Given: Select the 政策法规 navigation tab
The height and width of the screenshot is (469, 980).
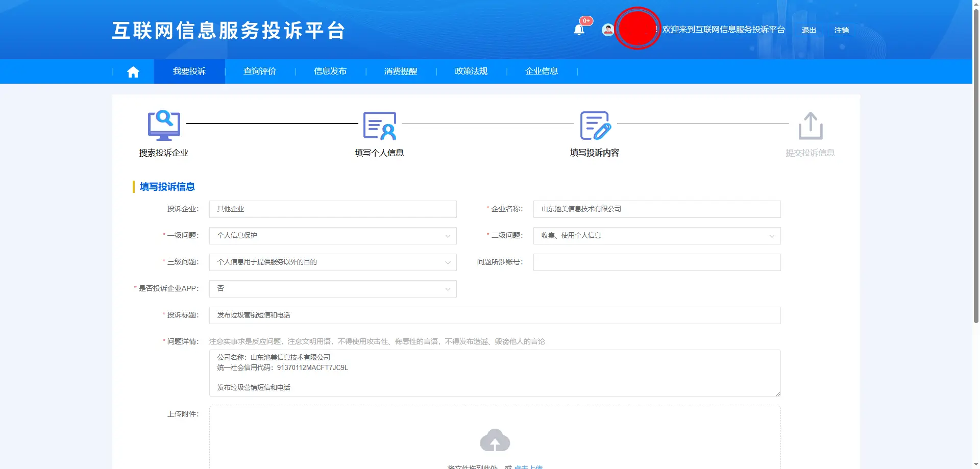Looking at the screenshot, I should click(x=471, y=71).
